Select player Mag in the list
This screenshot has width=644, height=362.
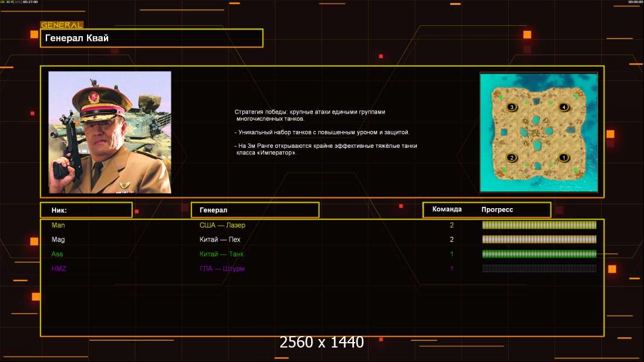point(59,240)
